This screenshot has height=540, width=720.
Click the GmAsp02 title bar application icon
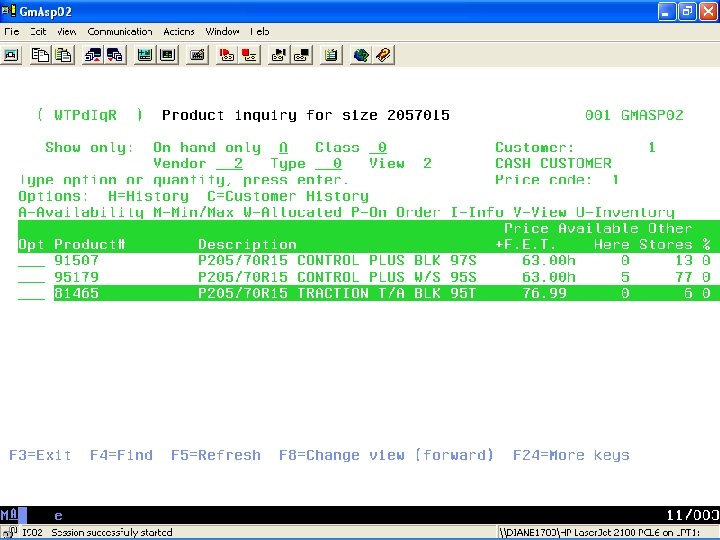pos(9,10)
